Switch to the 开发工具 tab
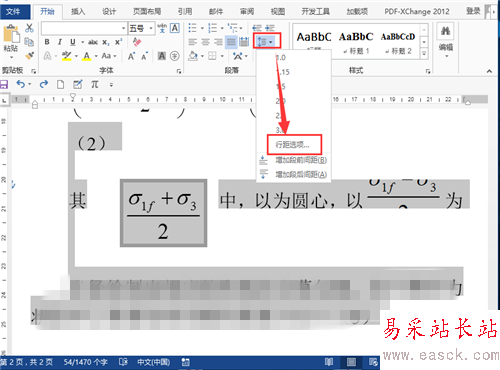Screen dimensions: 500x370 pos(315,12)
